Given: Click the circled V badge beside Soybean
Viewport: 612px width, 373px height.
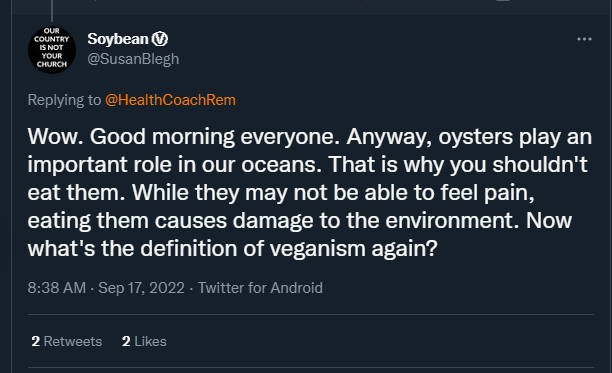Looking at the screenshot, I should point(160,39).
